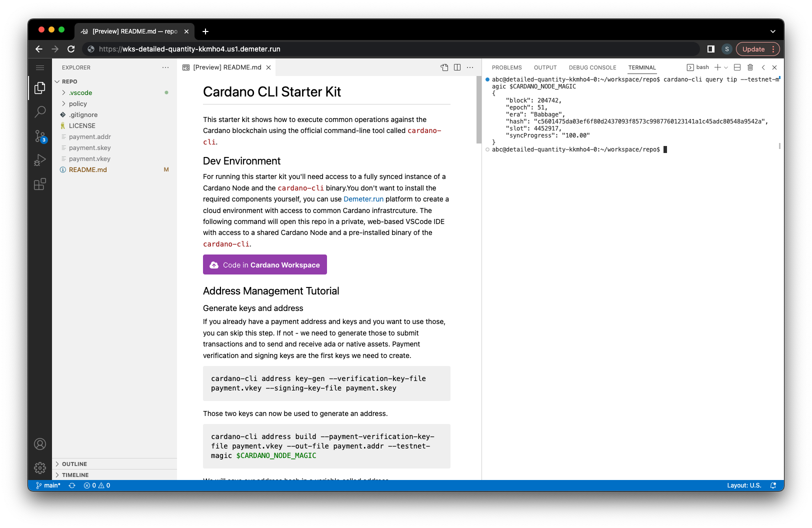The image size is (812, 528).
Task: Expand the .vscode folder
Action: coord(114,92)
